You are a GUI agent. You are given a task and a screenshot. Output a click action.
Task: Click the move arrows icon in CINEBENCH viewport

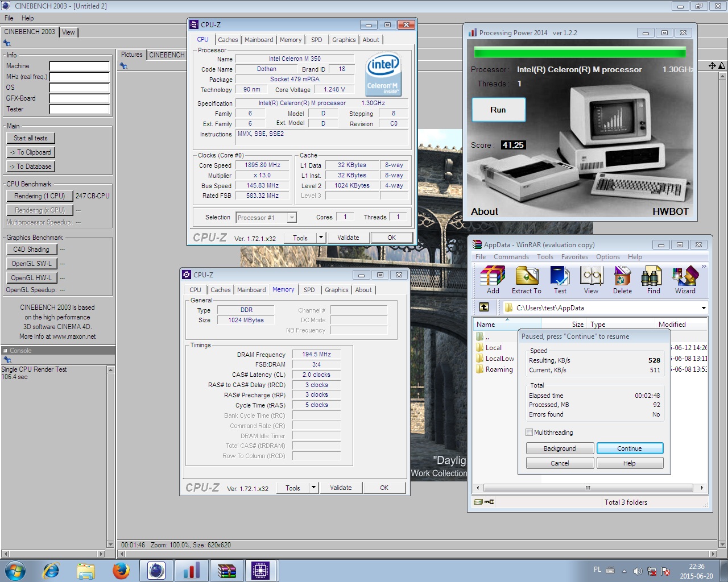(712, 66)
